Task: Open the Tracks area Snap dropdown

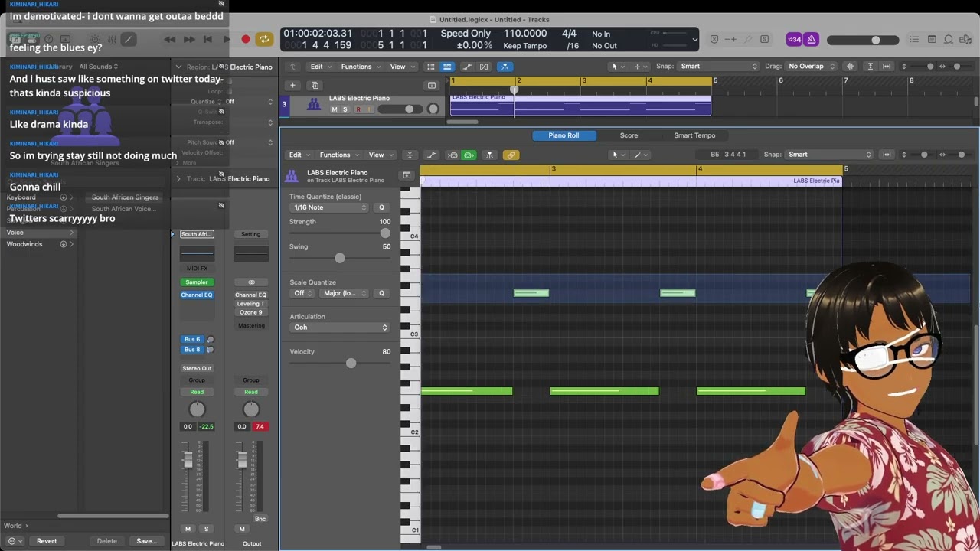Action: (x=718, y=67)
